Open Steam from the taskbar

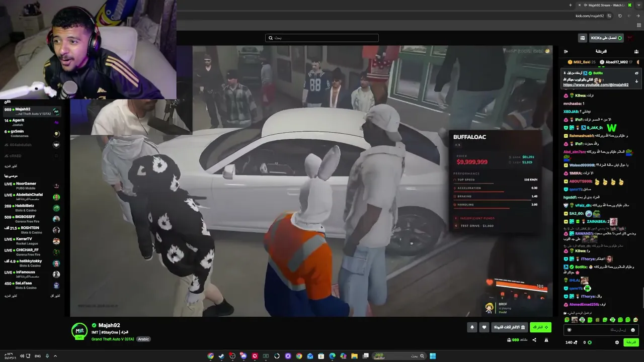221,356
